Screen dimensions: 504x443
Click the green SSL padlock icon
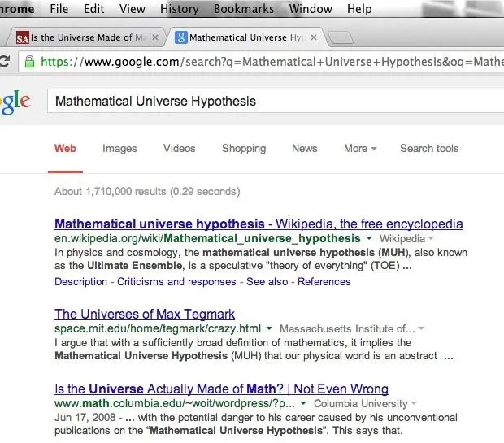pyautogui.click(x=29, y=62)
